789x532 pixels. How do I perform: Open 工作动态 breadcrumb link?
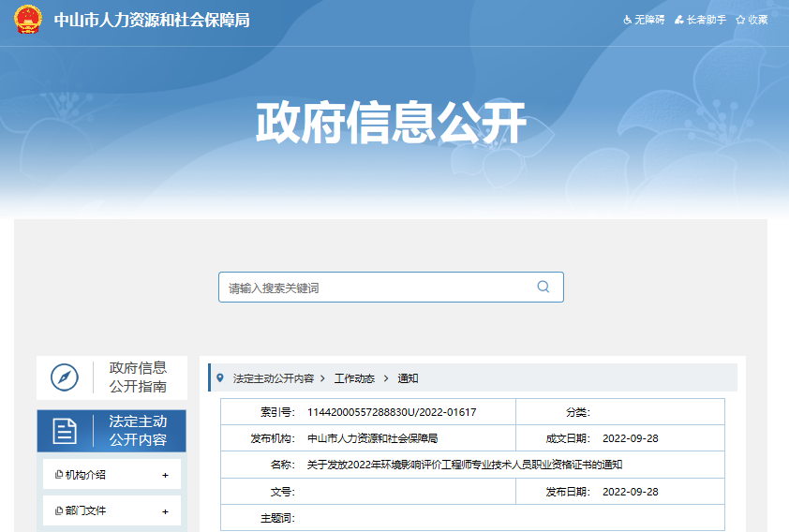[354, 378]
